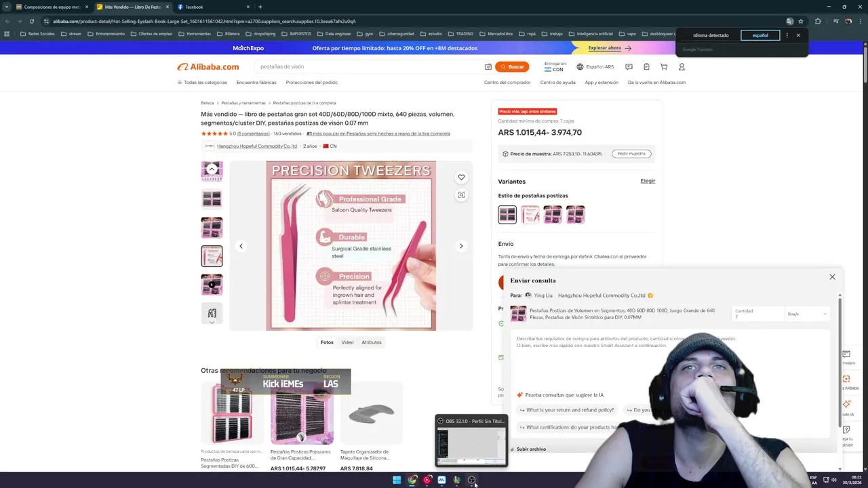This screenshot has width=868, height=488.
Task: Reload the page in Chrome
Action: (x=31, y=21)
